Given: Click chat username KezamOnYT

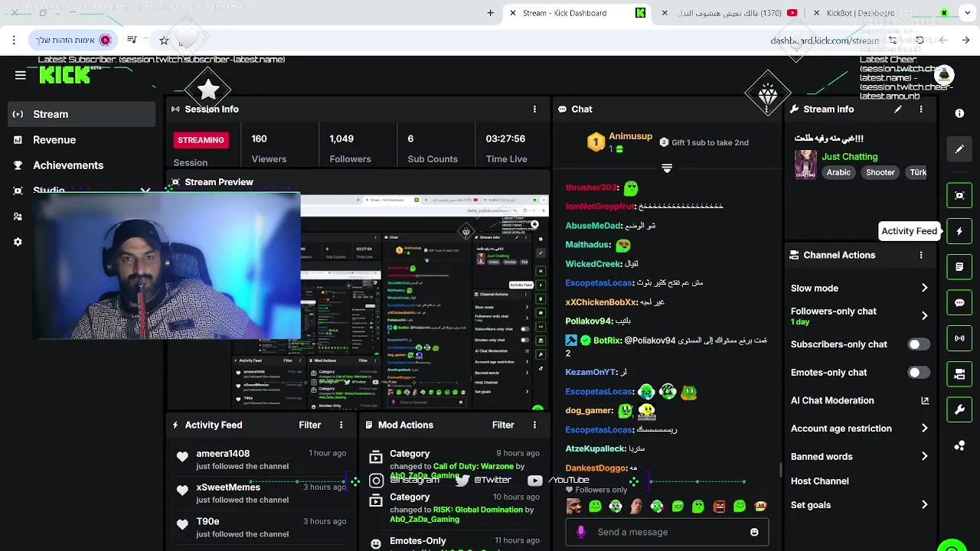Looking at the screenshot, I should point(590,372).
